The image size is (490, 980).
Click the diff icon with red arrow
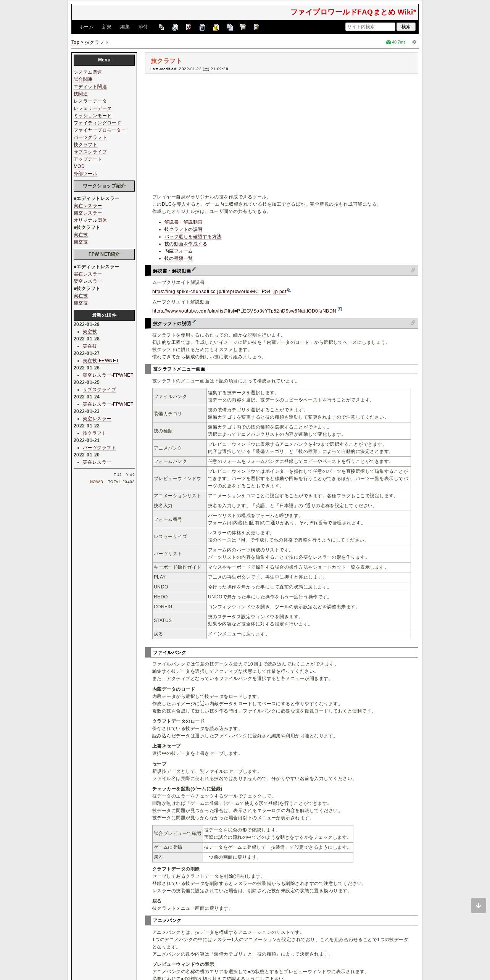click(x=189, y=27)
